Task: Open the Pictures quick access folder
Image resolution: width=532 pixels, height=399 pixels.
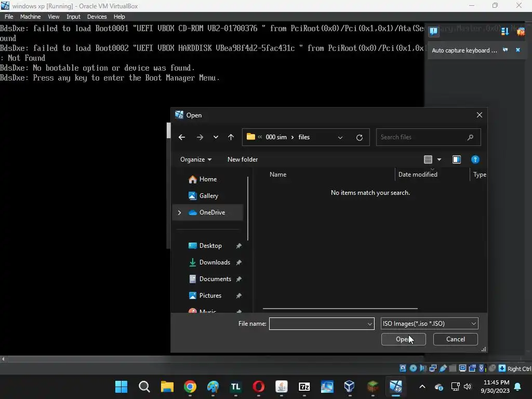Action: tap(210, 296)
